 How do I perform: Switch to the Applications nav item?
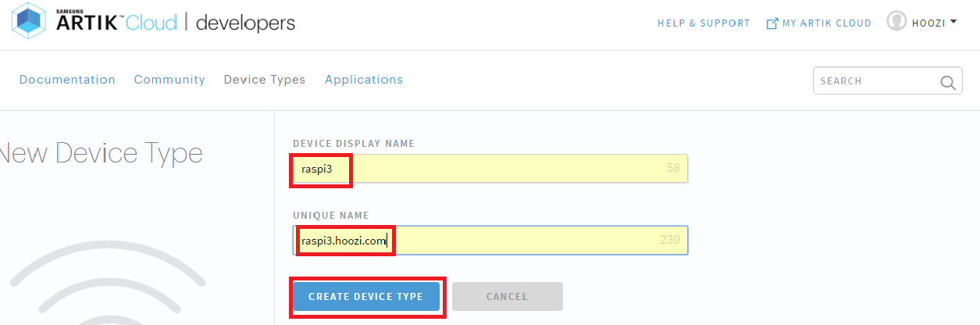point(364,80)
